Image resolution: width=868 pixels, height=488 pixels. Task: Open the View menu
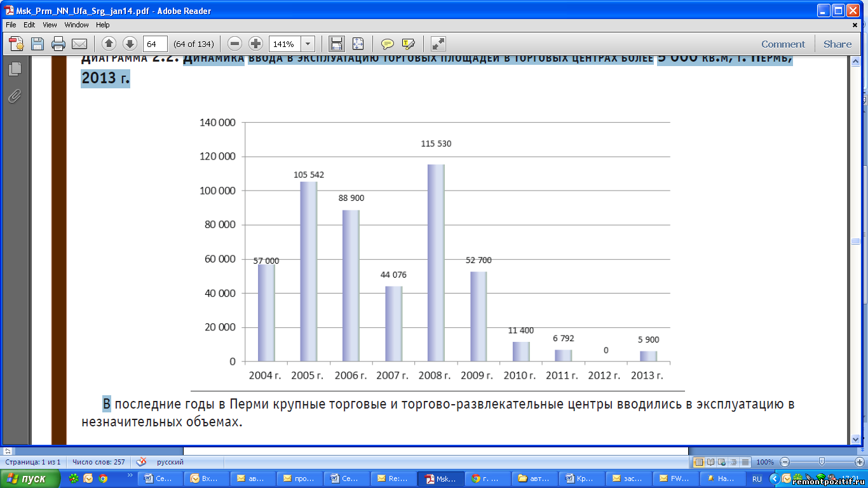[50, 25]
